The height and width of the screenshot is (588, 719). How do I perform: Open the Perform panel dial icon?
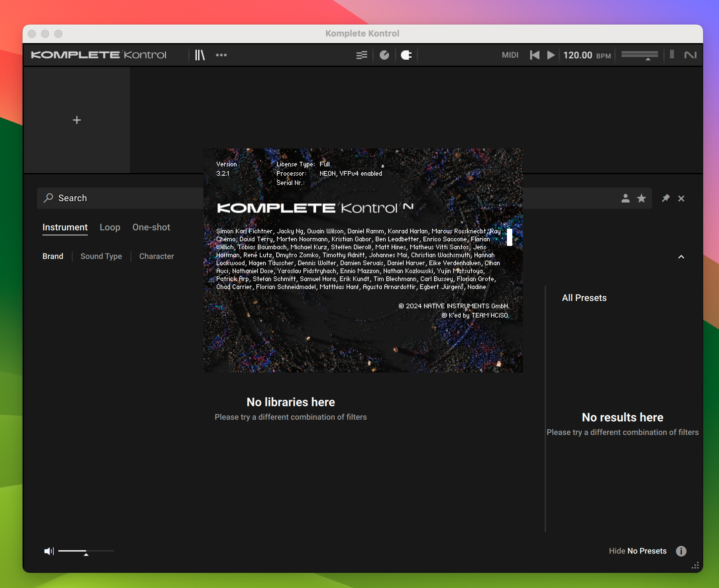coord(384,55)
